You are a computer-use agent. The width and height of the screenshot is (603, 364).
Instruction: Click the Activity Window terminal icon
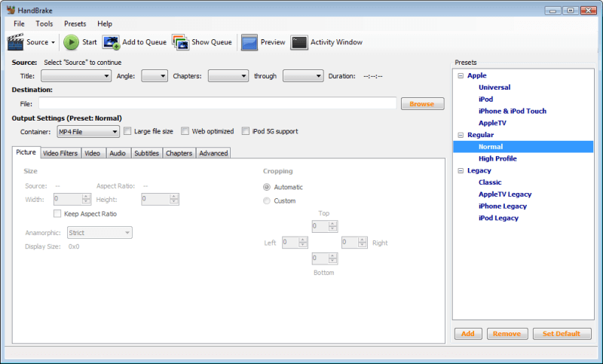point(299,42)
